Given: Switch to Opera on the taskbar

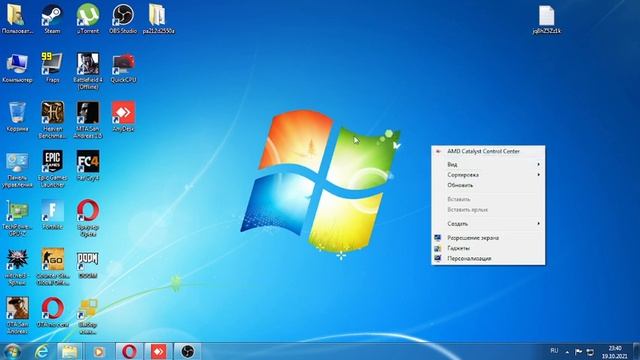Looking at the screenshot, I should [129, 351].
